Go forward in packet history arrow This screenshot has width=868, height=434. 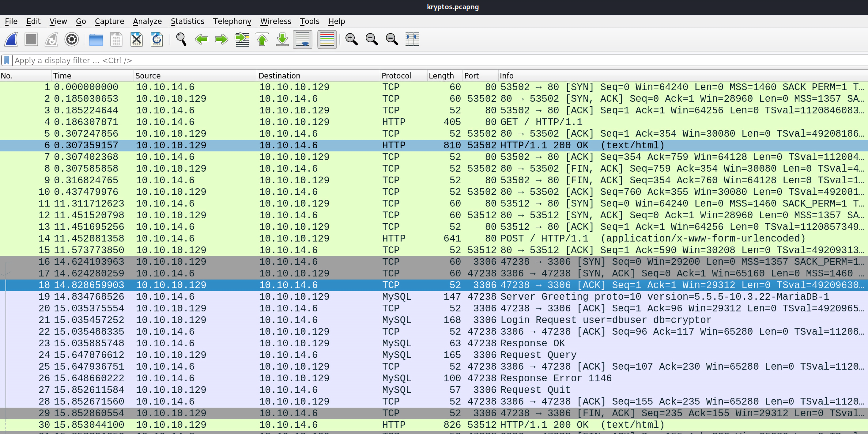point(222,40)
